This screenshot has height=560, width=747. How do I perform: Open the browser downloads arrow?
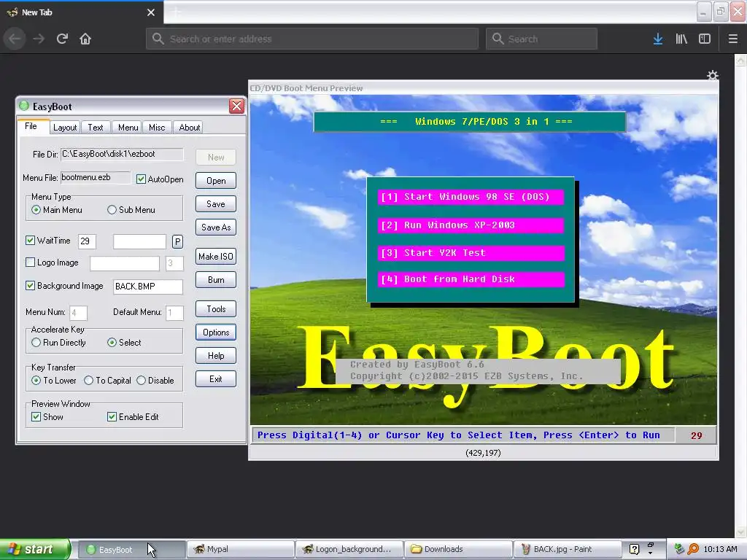point(658,39)
